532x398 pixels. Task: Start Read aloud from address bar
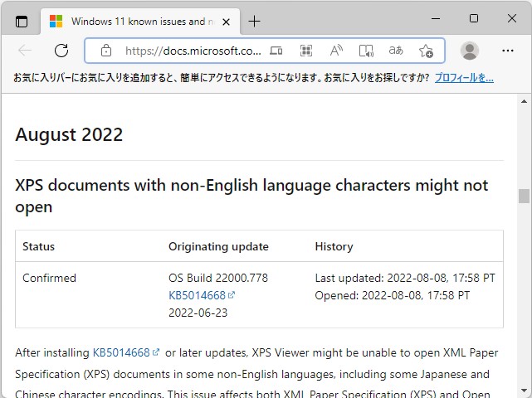336,51
